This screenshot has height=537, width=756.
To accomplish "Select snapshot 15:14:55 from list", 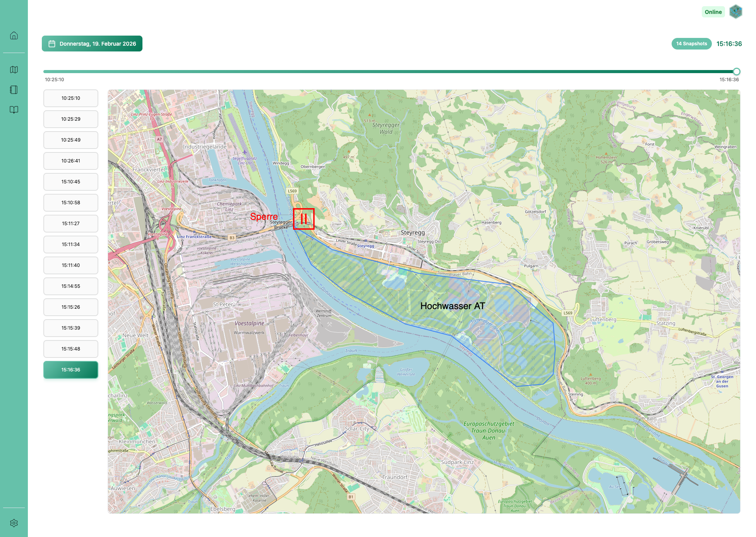I will (71, 286).
